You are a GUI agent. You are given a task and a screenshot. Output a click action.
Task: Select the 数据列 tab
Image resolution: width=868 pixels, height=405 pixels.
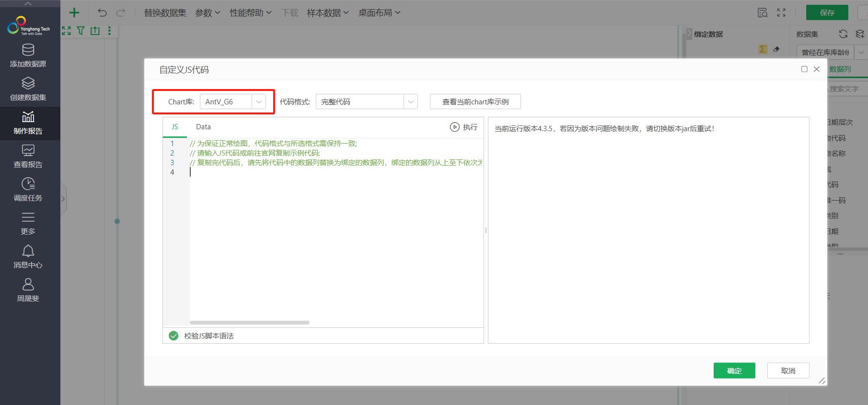tap(840, 69)
